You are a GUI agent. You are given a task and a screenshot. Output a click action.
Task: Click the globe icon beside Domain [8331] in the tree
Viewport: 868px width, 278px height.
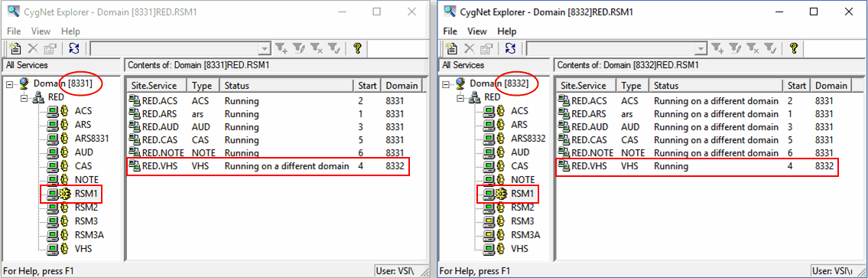coord(24,83)
